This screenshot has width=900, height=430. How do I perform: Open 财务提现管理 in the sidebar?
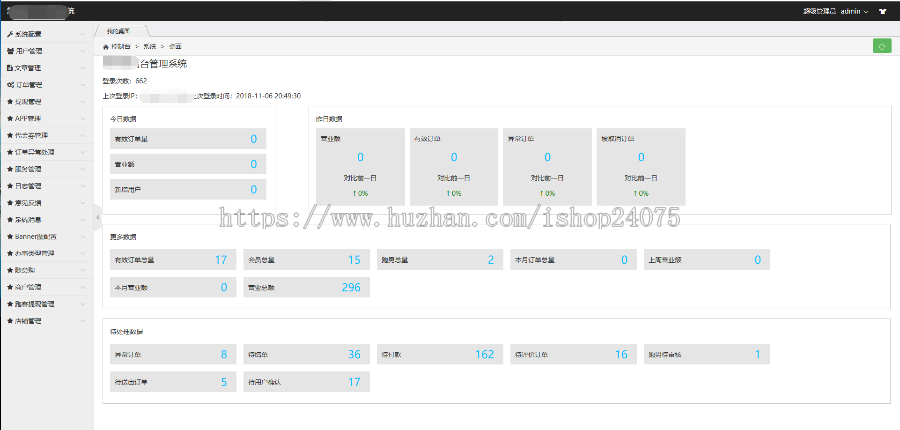pos(46,304)
